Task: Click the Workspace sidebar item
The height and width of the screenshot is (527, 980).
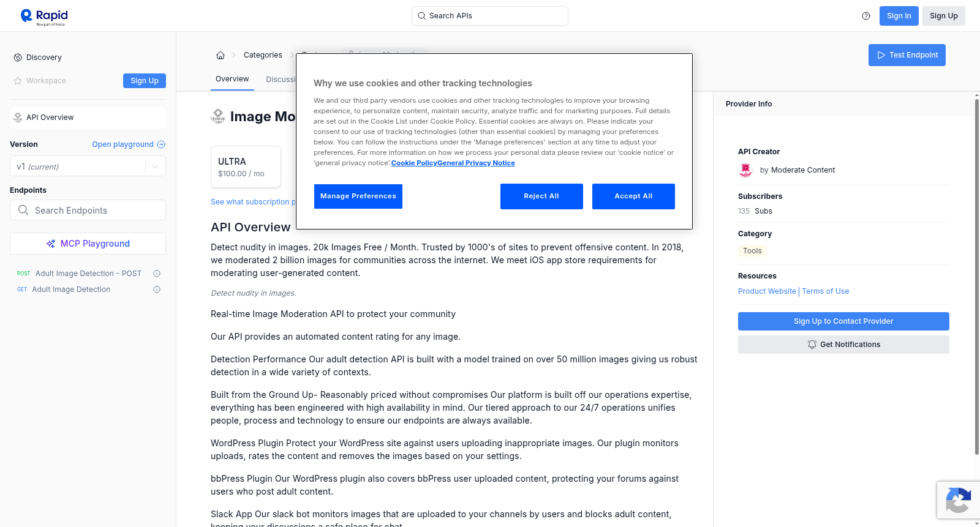Action: coord(46,81)
